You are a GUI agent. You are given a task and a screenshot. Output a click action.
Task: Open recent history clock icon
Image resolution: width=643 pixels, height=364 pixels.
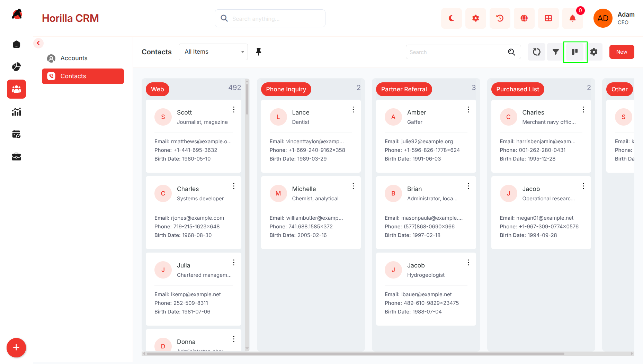click(500, 18)
